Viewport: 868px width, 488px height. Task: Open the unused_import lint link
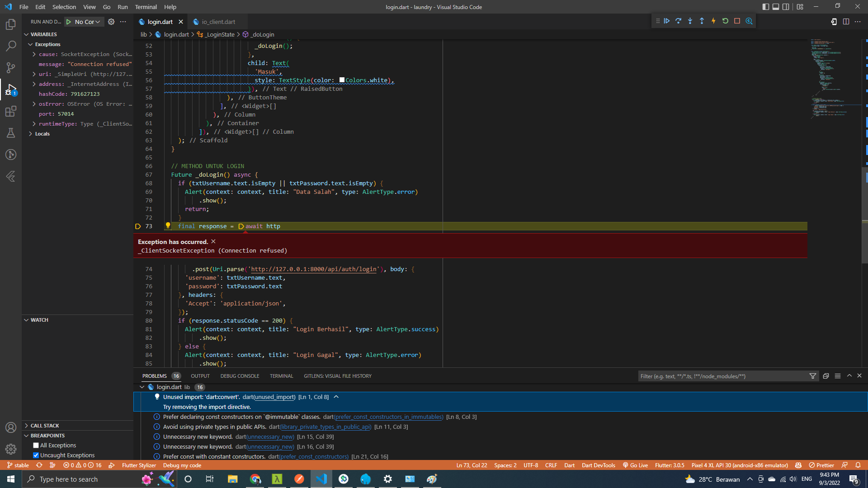click(x=274, y=397)
